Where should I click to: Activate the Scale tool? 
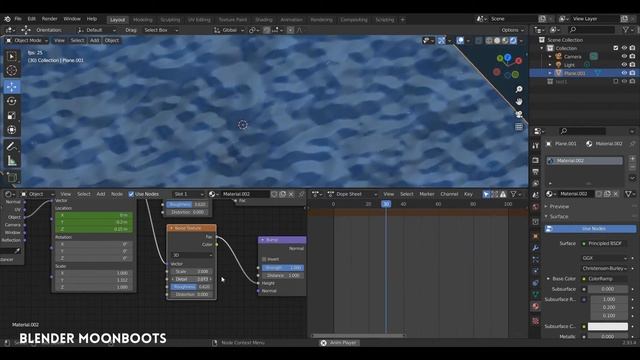click(11, 116)
